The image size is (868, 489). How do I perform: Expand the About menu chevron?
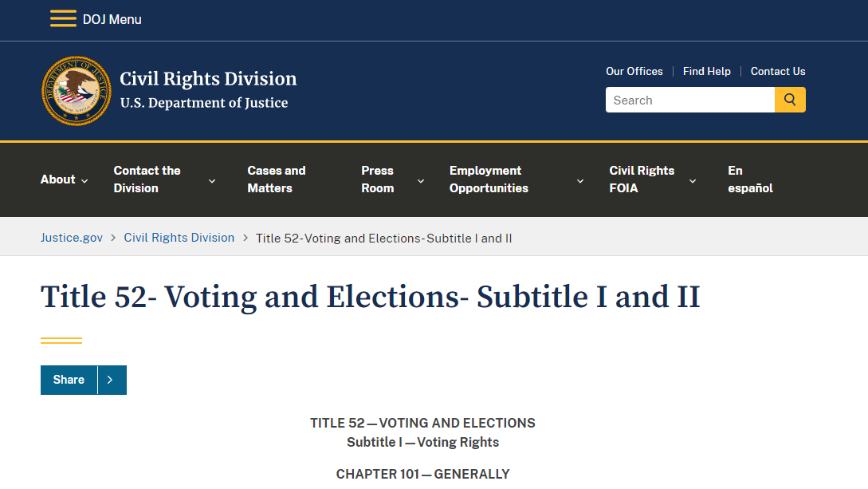(x=84, y=180)
